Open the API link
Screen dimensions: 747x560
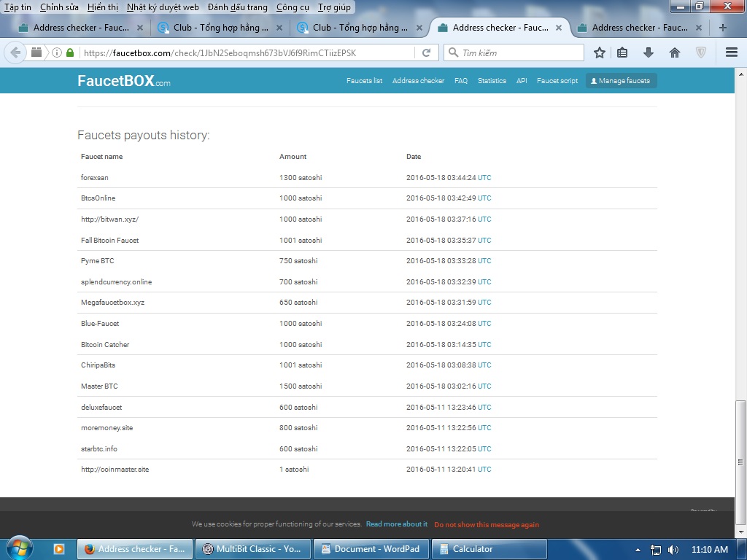pyautogui.click(x=522, y=80)
